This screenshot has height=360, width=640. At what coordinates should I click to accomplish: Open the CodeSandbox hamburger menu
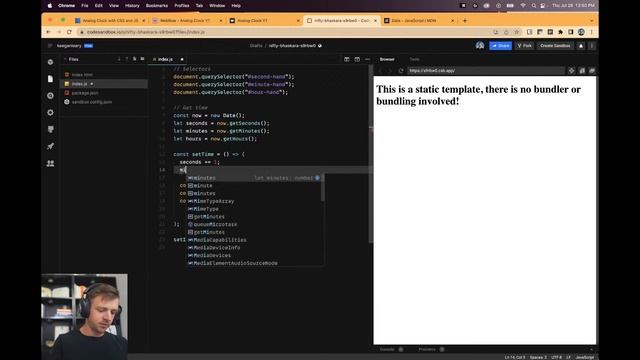[x=50, y=46]
